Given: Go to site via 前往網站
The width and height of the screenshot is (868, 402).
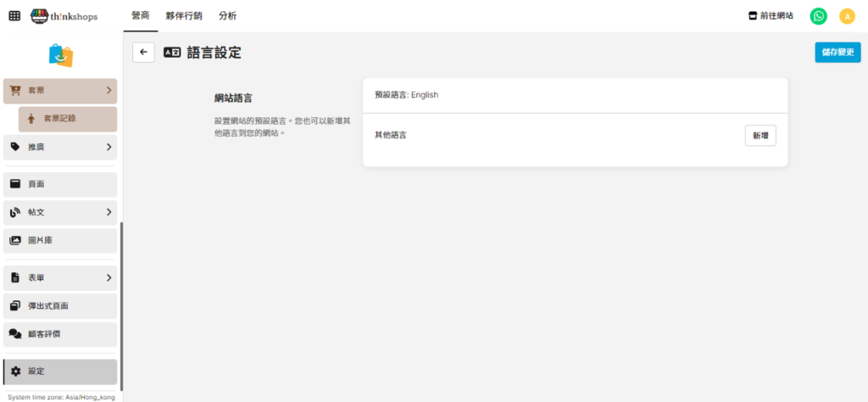Looking at the screenshot, I should pos(771,16).
